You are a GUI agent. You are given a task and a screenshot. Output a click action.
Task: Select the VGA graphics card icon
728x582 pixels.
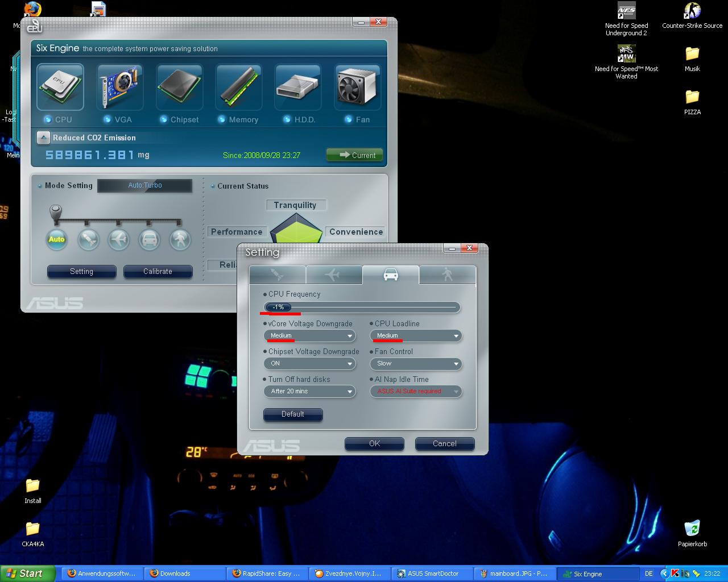[119, 86]
